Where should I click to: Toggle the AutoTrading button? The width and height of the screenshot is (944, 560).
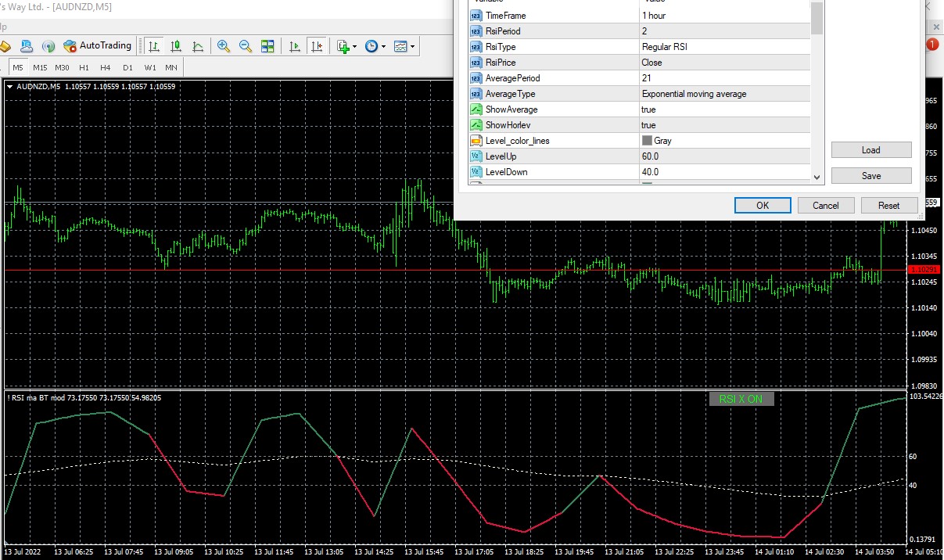[x=98, y=46]
